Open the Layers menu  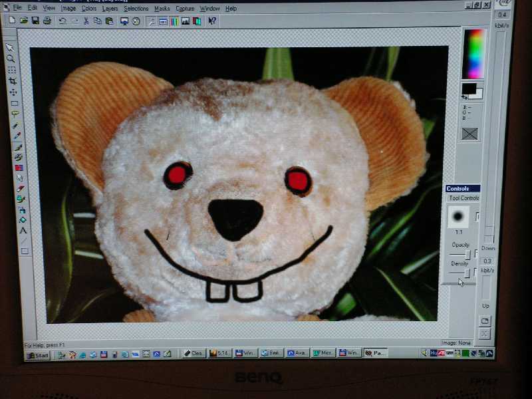tap(110, 9)
